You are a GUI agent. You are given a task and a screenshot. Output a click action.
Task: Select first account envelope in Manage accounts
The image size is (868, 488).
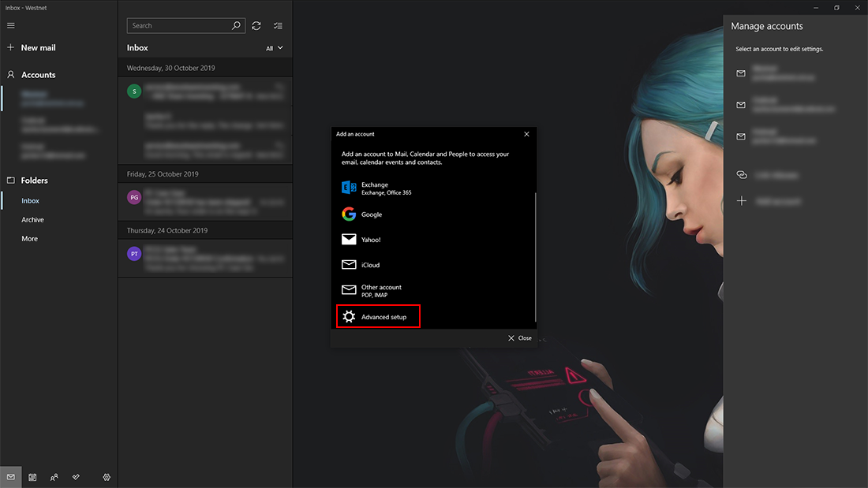741,73
